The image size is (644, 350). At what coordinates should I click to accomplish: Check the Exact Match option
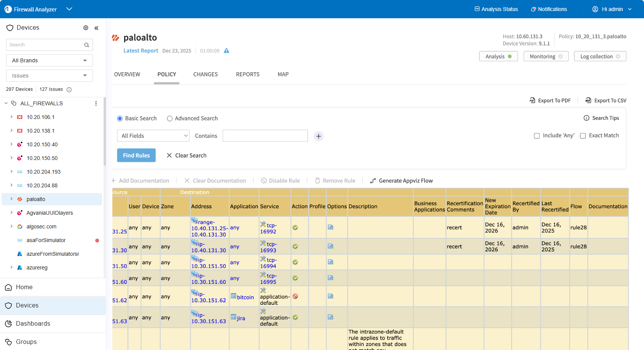pyautogui.click(x=583, y=136)
